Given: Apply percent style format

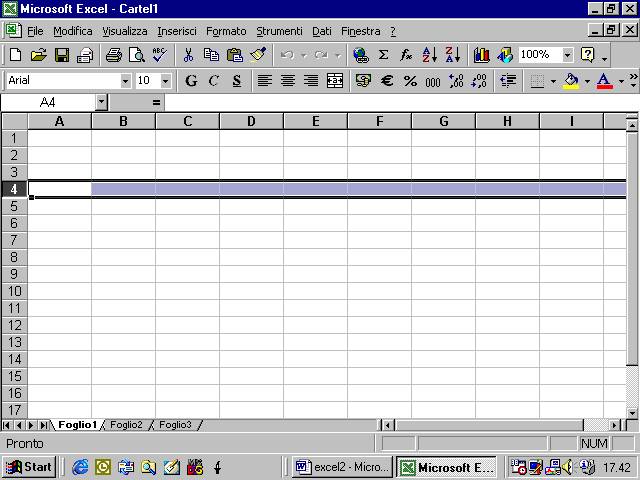Looking at the screenshot, I should pyautogui.click(x=410, y=80).
